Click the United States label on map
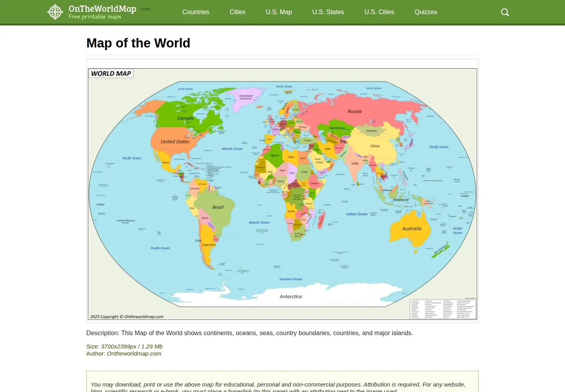The image size is (565, 392). pos(175,142)
